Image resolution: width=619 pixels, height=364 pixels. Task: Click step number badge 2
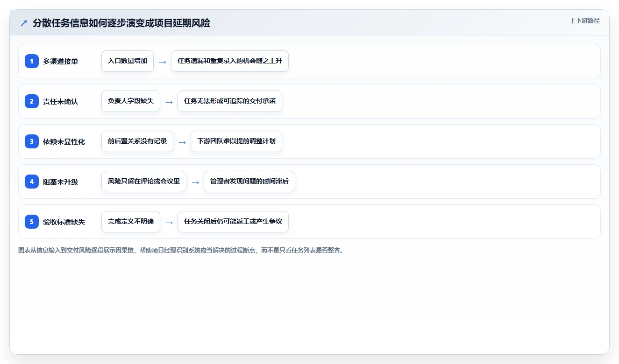(32, 101)
